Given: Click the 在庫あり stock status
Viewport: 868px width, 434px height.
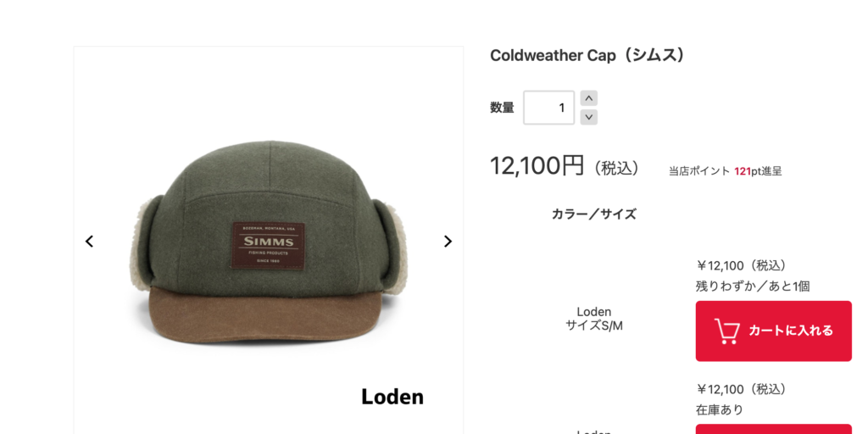Looking at the screenshot, I should pos(719,409).
